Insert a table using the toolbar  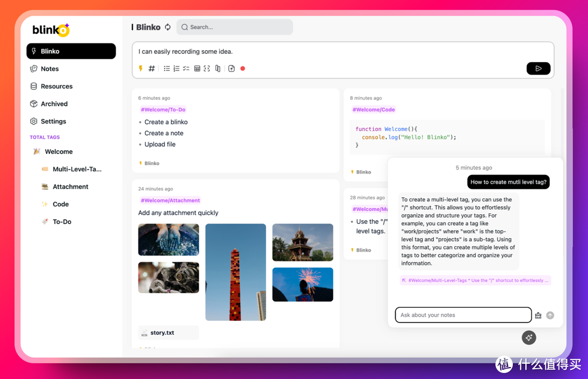[x=197, y=69]
